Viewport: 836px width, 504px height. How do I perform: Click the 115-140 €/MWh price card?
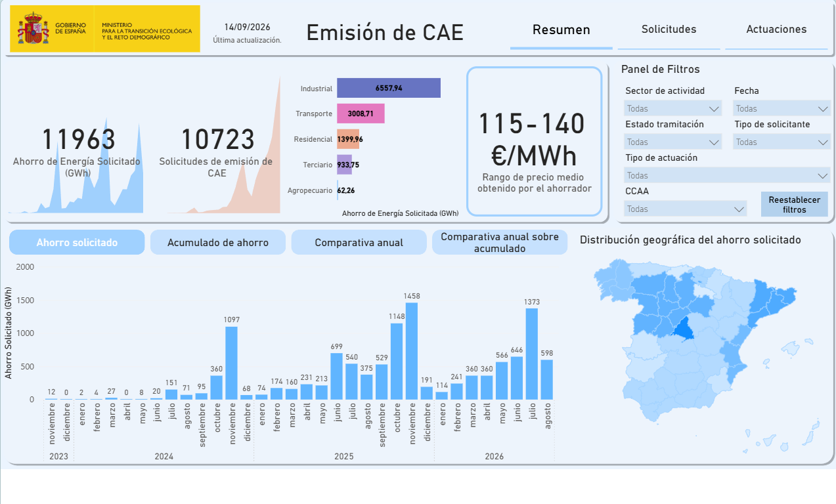point(534,141)
